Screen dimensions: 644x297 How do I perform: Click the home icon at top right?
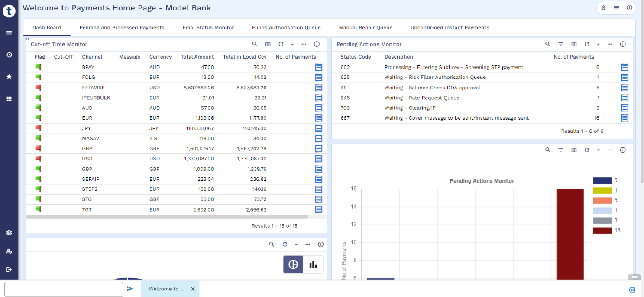click(603, 8)
